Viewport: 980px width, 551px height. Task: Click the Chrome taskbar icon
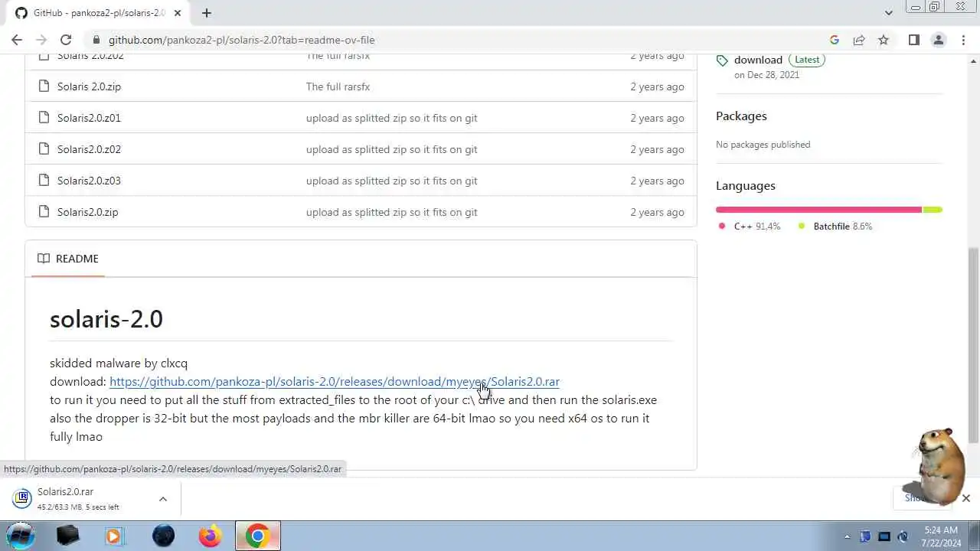coord(257,536)
